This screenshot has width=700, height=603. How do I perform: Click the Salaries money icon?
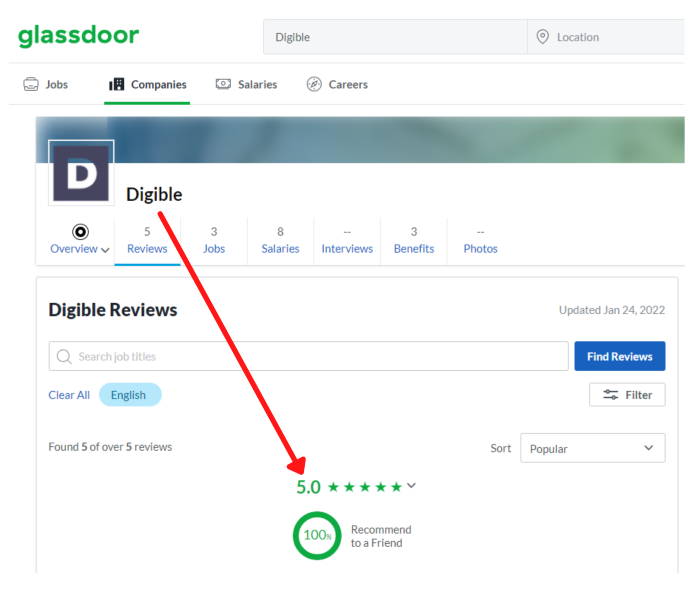click(223, 84)
